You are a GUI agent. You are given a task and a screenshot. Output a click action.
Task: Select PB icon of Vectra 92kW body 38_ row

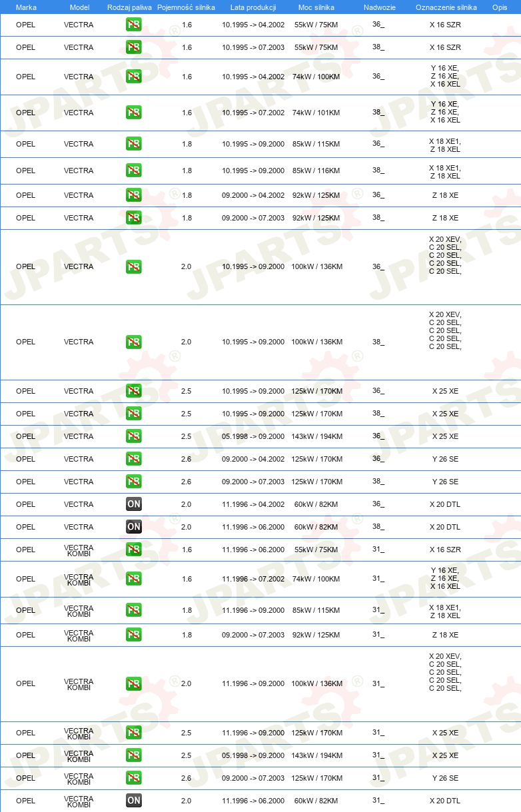click(x=133, y=218)
